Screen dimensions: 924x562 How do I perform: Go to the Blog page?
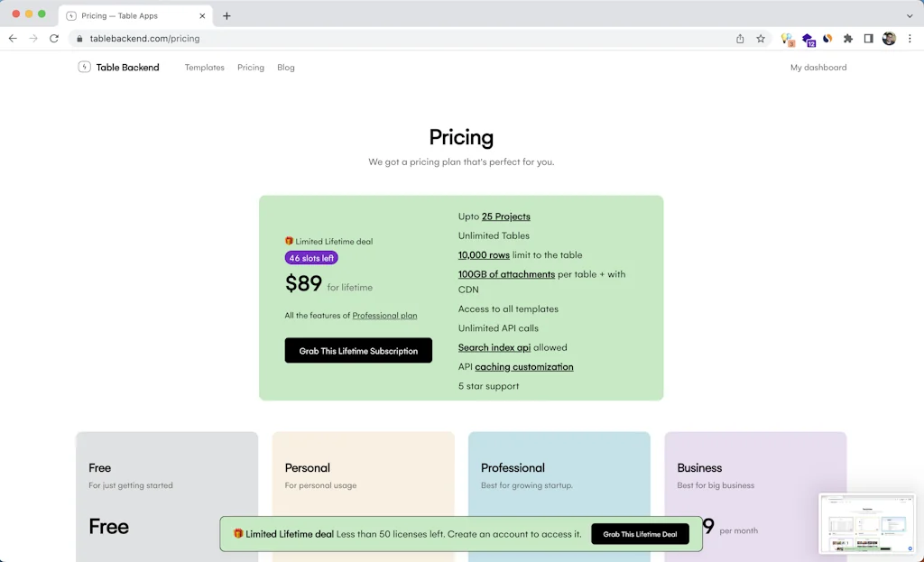(x=285, y=67)
